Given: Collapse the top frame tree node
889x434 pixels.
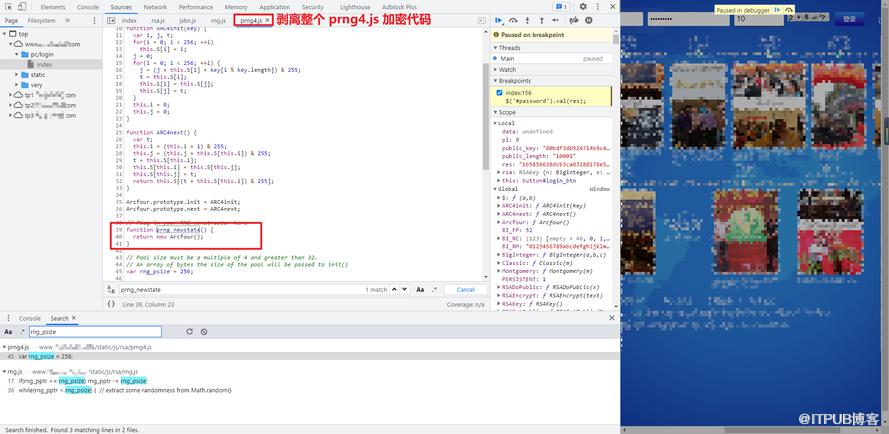Looking at the screenshot, I should (x=5, y=34).
